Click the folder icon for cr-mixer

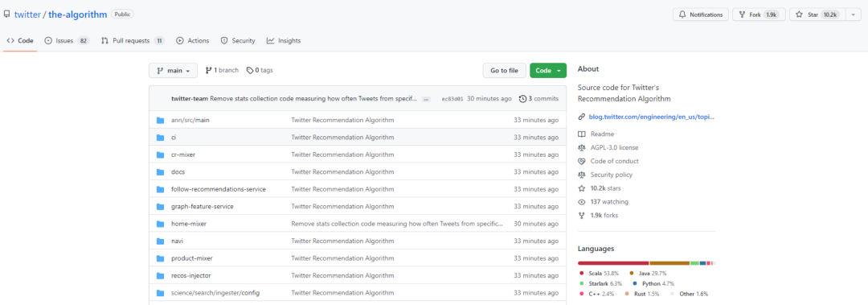[161, 155]
